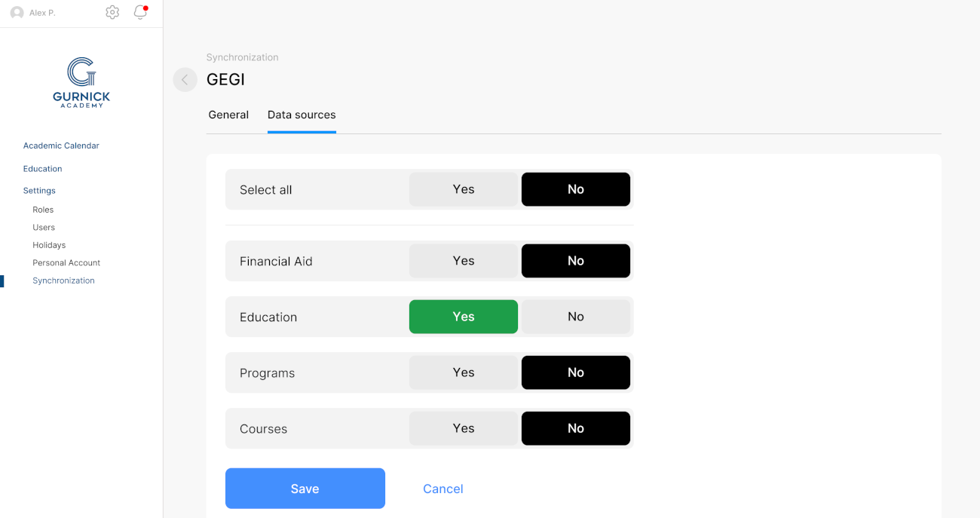Enable Financial Aid with Yes
Image resolution: width=980 pixels, height=518 pixels.
pyautogui.click(x=463, y=261)
